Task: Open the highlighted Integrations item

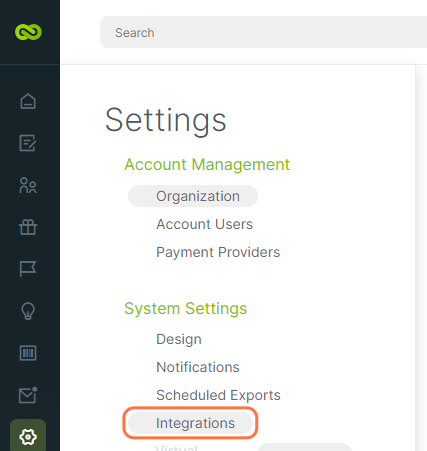Action: pyautogui.click(x=191, y=423)
